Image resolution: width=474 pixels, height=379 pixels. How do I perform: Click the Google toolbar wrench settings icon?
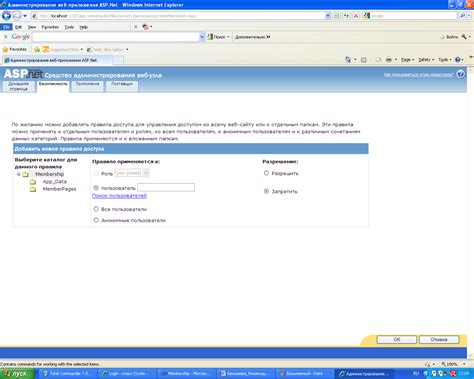(464, 37)
